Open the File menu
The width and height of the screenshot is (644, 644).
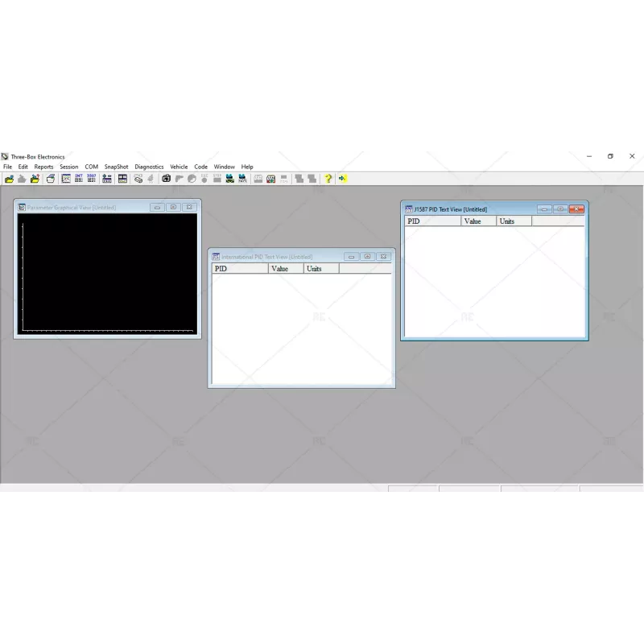pos(7,167)
